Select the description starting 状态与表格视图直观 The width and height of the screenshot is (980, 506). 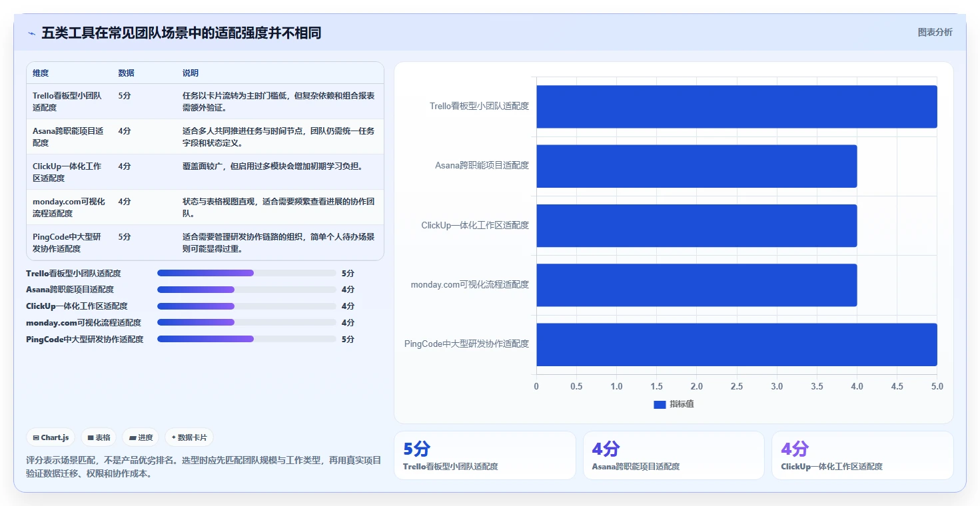278,207
